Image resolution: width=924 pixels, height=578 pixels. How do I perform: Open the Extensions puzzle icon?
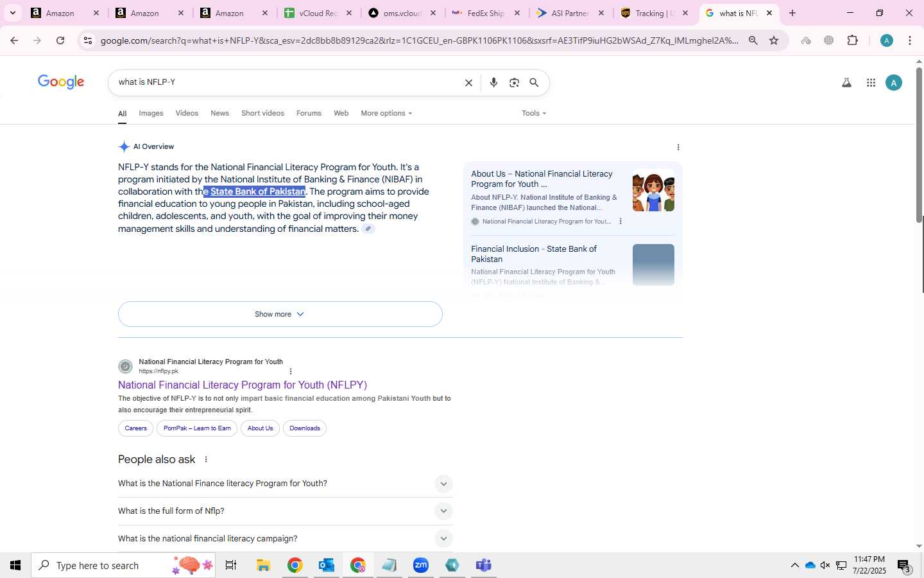point(852,40)
